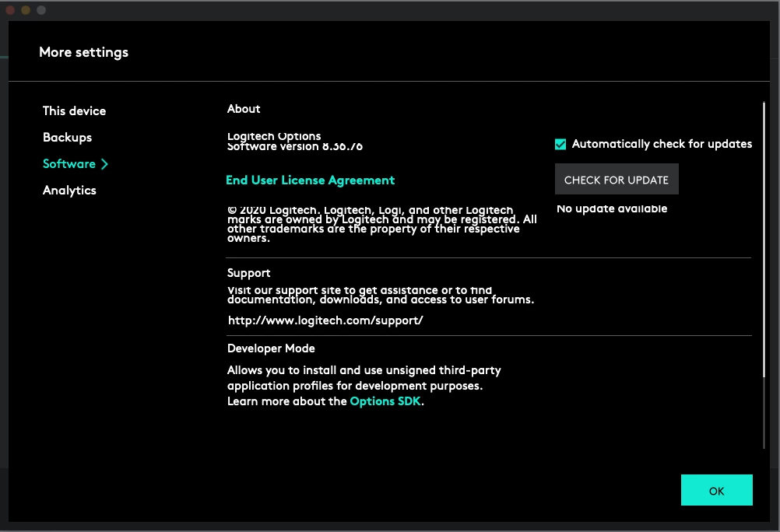This screenshot has width=780, height=532.
Task: Click the vertical scrollbar in settings pane
Action: click(764, 239)
